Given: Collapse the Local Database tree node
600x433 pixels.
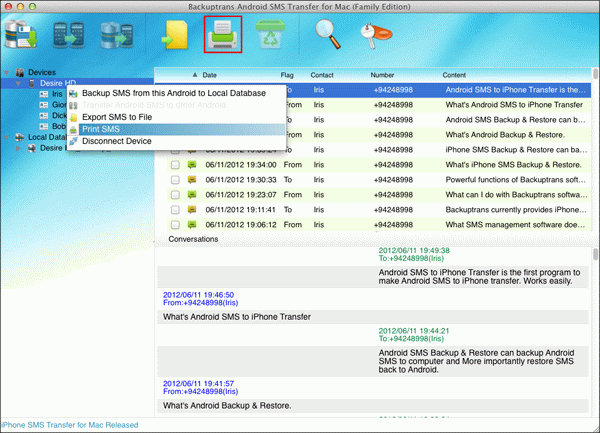Looking at the screenshot, I should [x=7, y=137].
